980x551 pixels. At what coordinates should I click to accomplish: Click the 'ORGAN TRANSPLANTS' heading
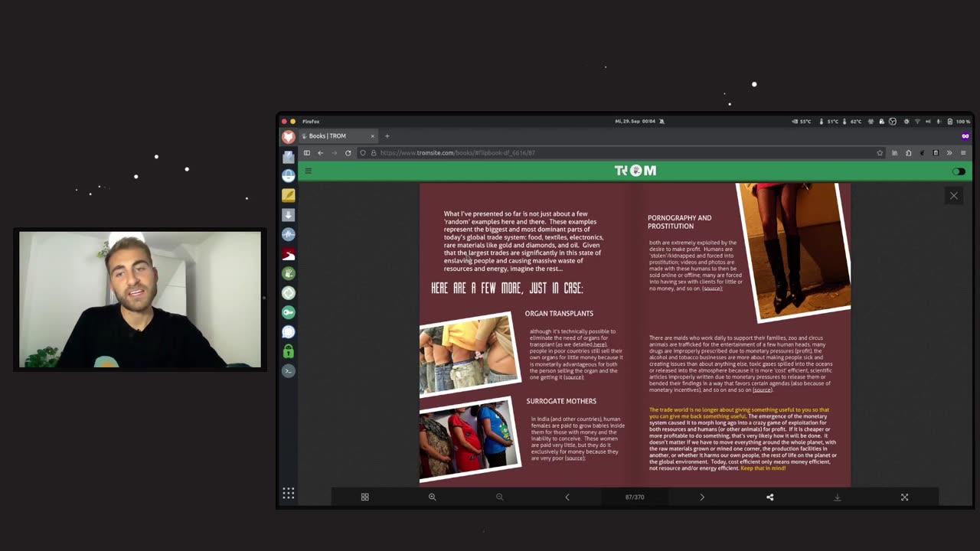coord(559,314)
